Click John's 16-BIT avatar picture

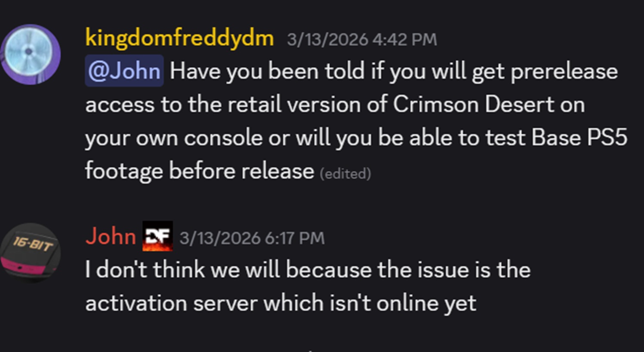point(30,253)
